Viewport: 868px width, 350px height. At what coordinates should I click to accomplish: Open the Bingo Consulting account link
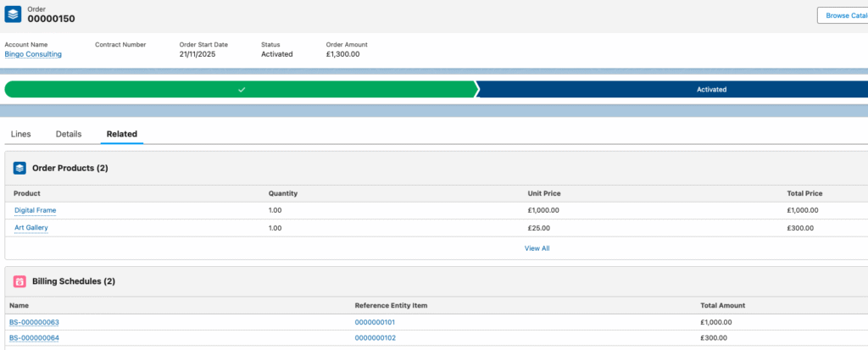pos(33,54)
